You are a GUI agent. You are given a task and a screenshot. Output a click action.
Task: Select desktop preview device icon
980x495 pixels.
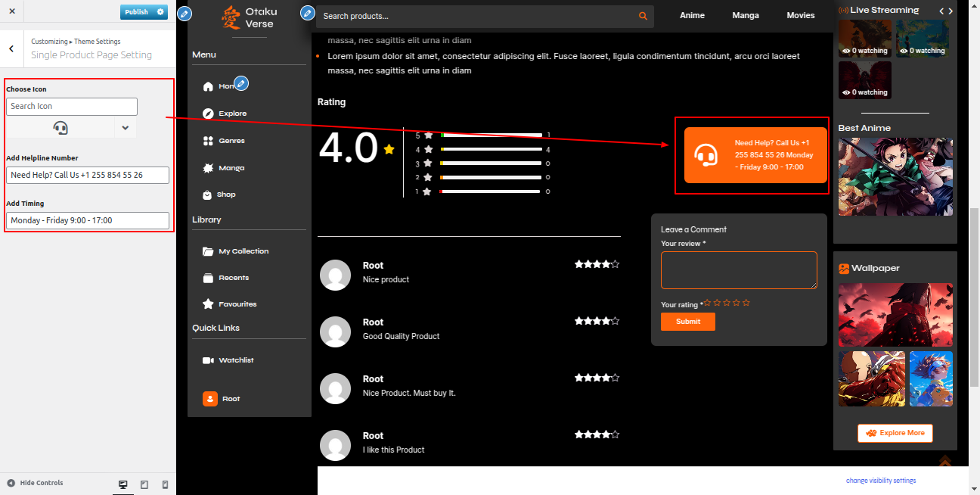tap(123, 484)
